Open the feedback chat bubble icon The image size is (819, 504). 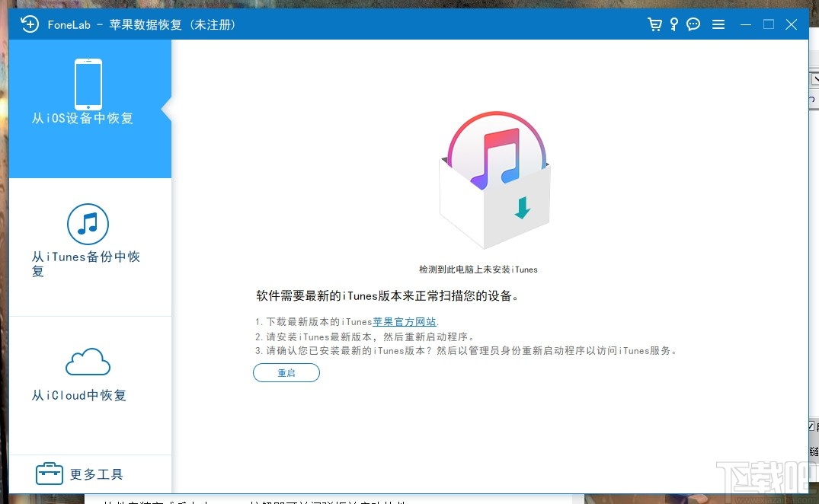pos(693,24)
